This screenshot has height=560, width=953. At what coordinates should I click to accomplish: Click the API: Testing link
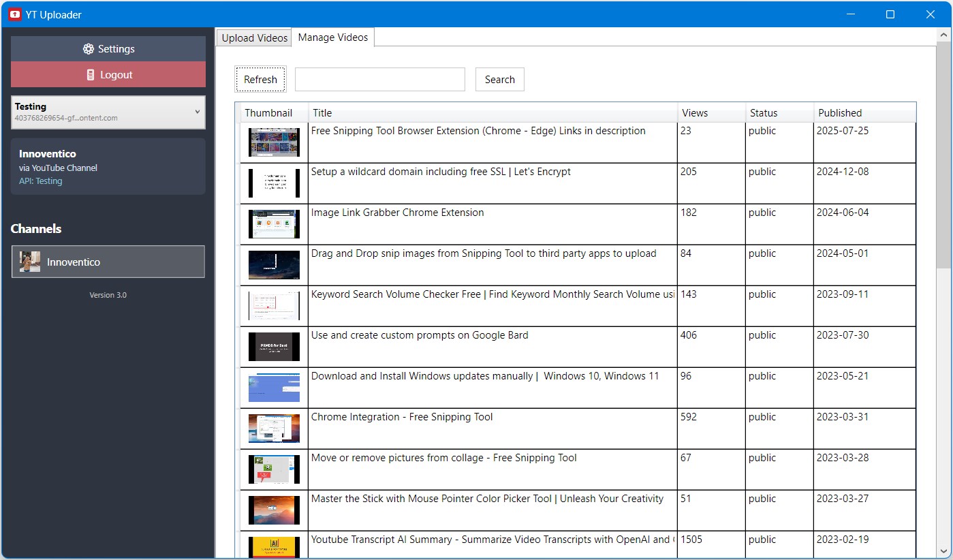coord(40,181)
